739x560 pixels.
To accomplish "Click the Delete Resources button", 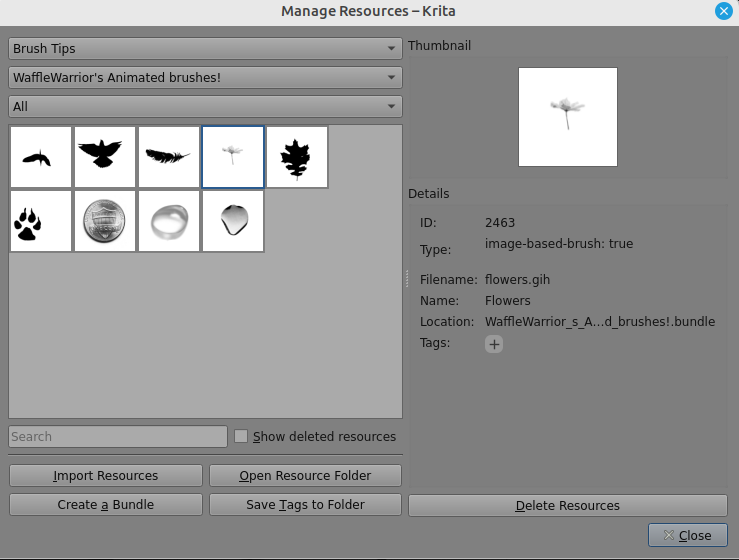I will pyautogui.click(x=567, y=506).
